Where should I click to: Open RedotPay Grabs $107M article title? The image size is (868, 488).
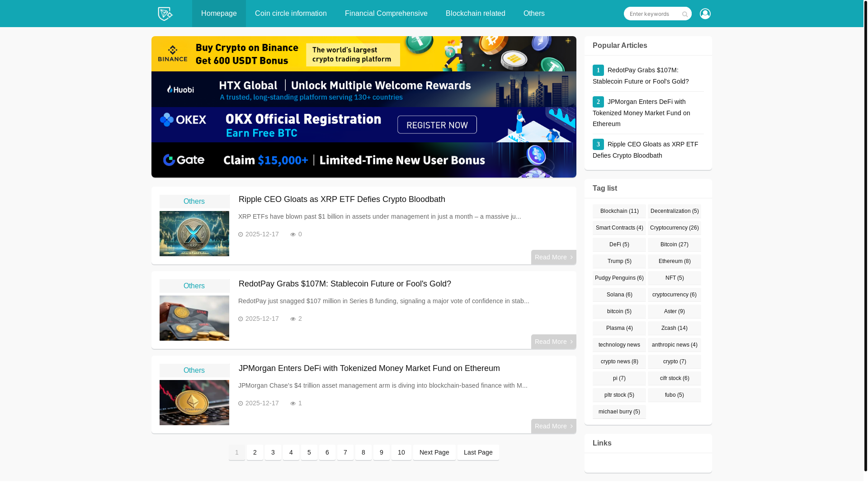coord(345,284)
